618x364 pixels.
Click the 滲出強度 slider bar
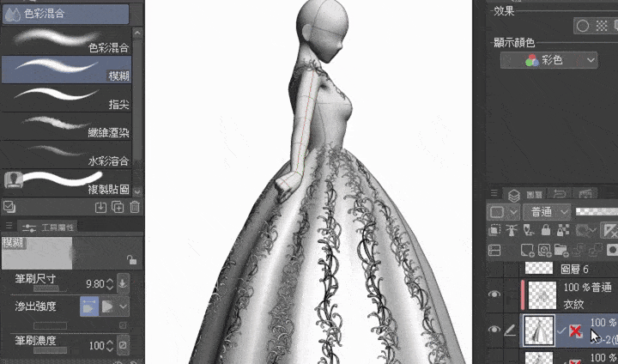(x=50, y=325)
